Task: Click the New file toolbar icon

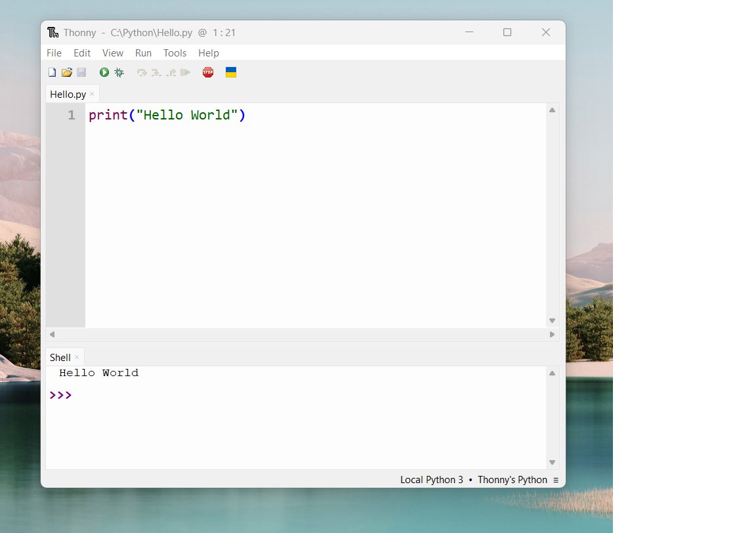Action: (x=52, y=72)
